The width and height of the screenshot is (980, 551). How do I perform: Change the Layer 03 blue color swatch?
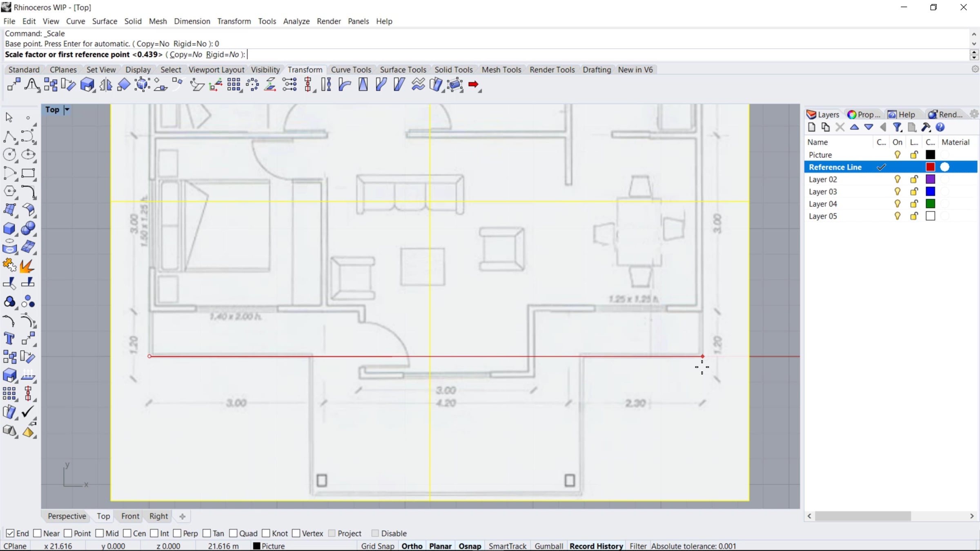pyautogui.click(x=930, y=191)
